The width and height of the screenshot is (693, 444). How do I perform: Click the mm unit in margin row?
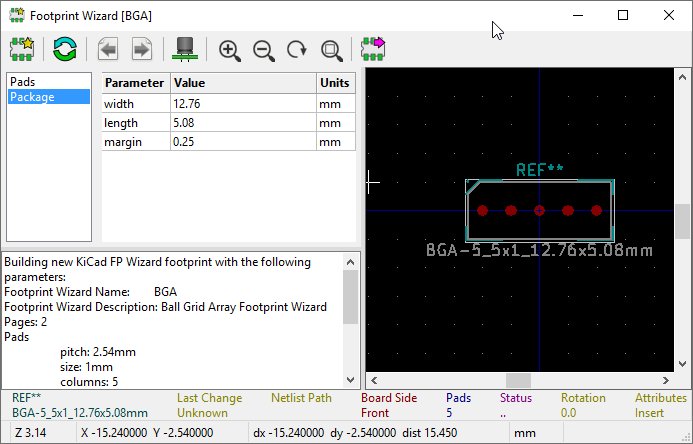(336, 142)
